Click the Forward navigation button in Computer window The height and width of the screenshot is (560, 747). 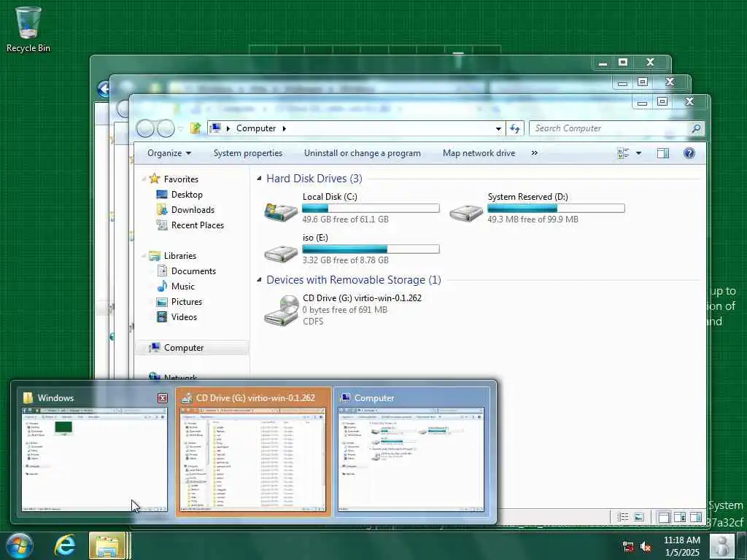pos(166,128)
